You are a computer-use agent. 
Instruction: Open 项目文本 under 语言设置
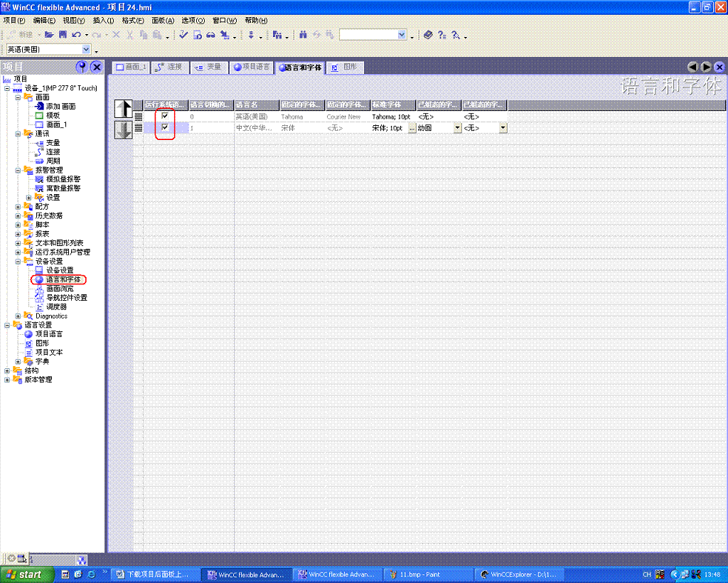(x=49, y=352)
